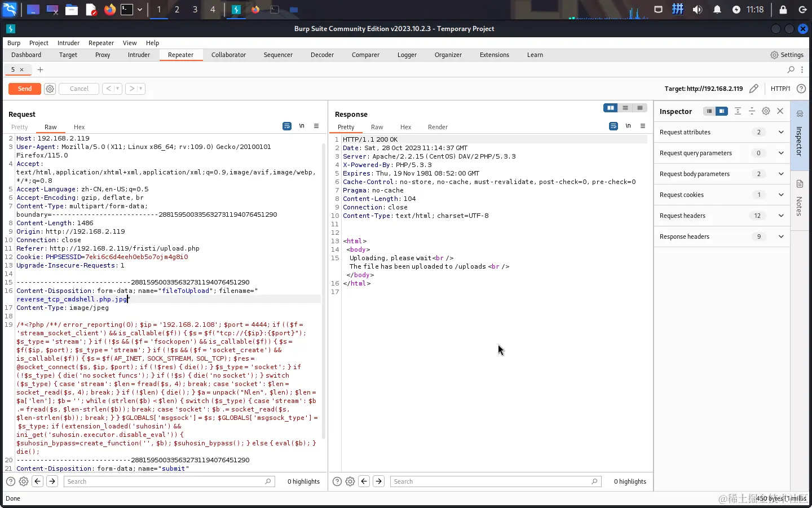
Task: Open the Burp menu
Action: (14, 43)
